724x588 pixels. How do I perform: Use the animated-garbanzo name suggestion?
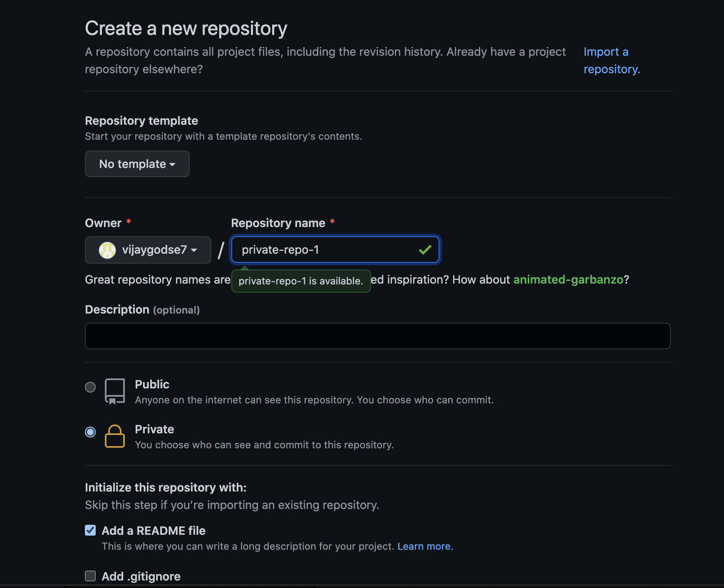click(x=568, y=280)
